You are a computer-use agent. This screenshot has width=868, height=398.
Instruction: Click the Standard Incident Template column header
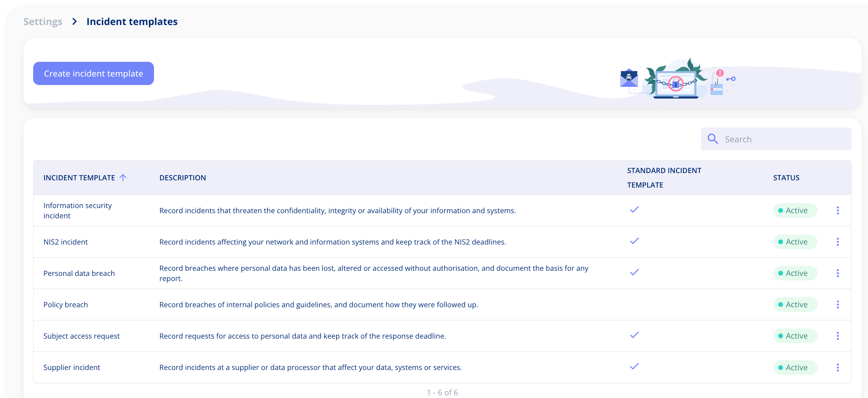(664, 178)
